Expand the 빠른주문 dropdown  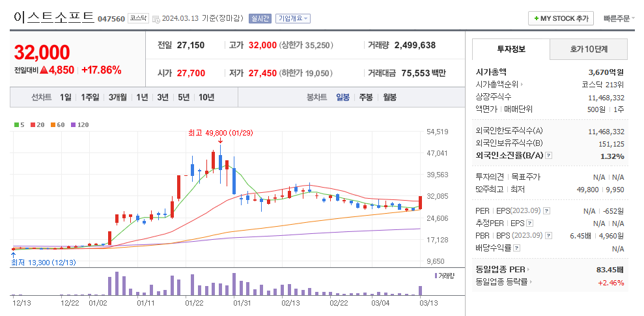(x=619, y=18)
